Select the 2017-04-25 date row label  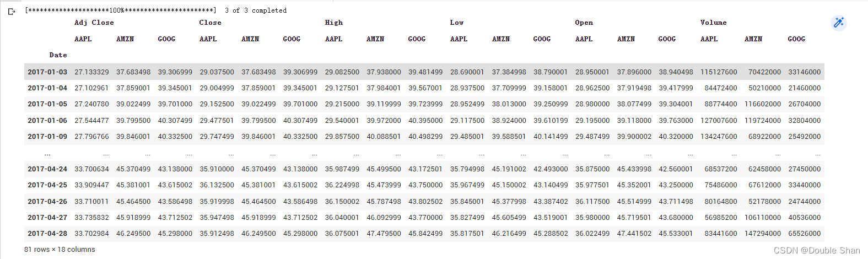[x=47, y=185]
